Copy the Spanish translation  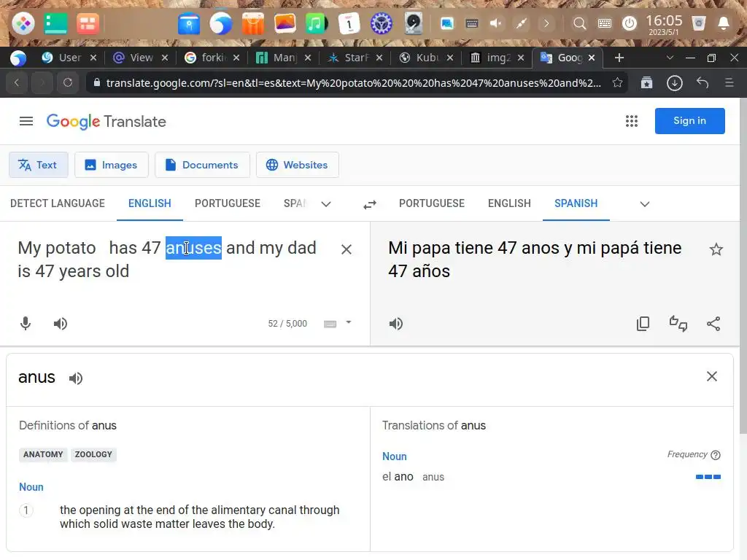coord(643,324)
